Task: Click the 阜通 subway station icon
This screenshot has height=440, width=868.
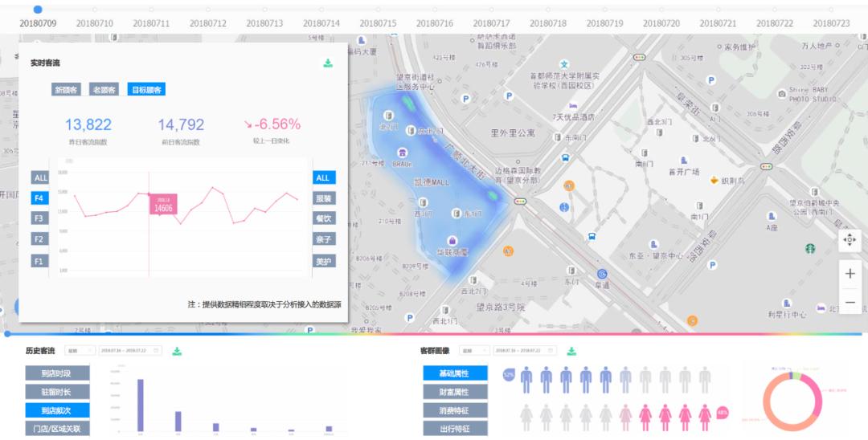Action: [602, 274]
